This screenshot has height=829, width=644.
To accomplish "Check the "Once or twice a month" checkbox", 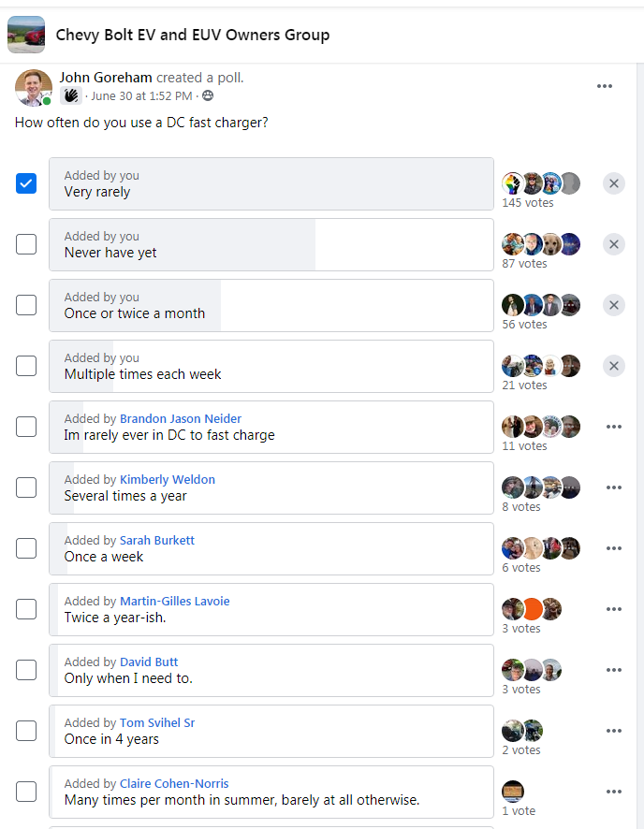I will pyautogui.click(x=26, y=305).
